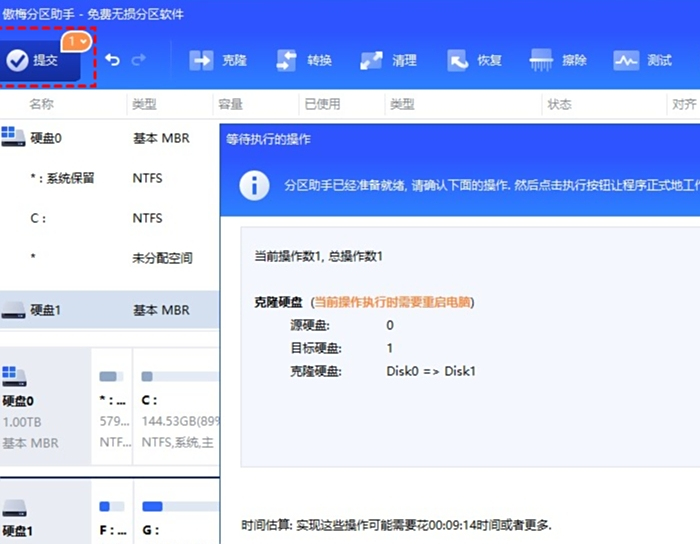Open the pending operations count dropdown badge

pos(76,42)
